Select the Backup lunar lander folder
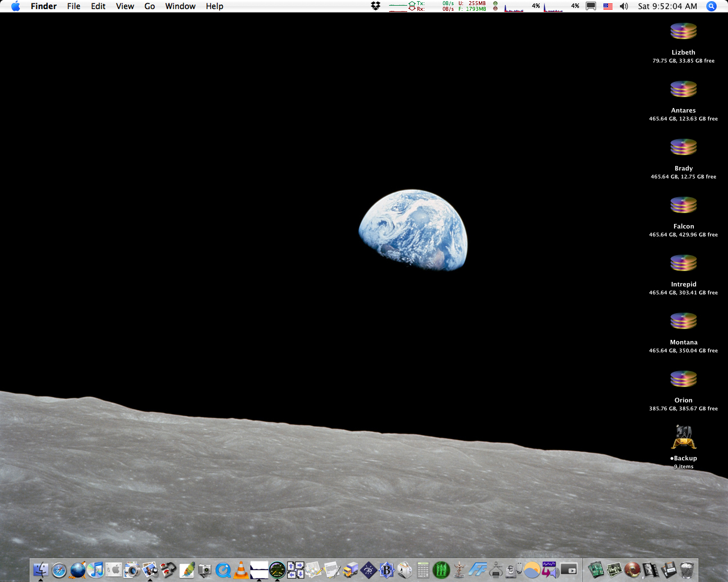Viewport: 728px width, 582px height. 684,437
